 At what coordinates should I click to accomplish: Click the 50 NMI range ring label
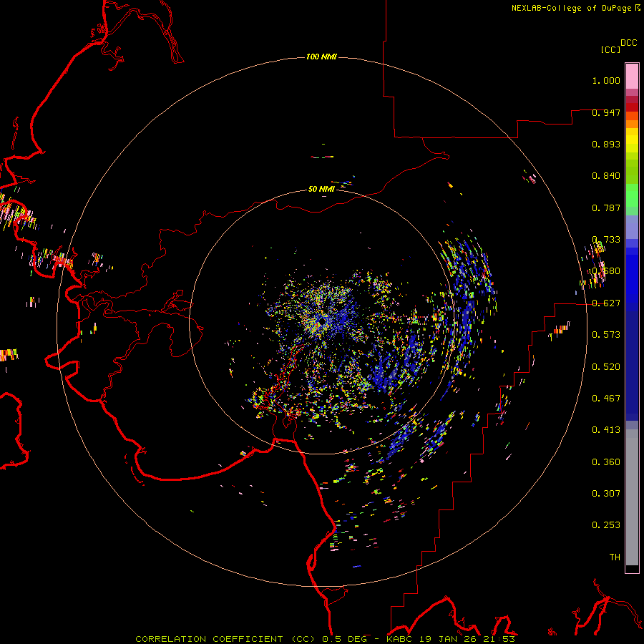tap(321, 189)
